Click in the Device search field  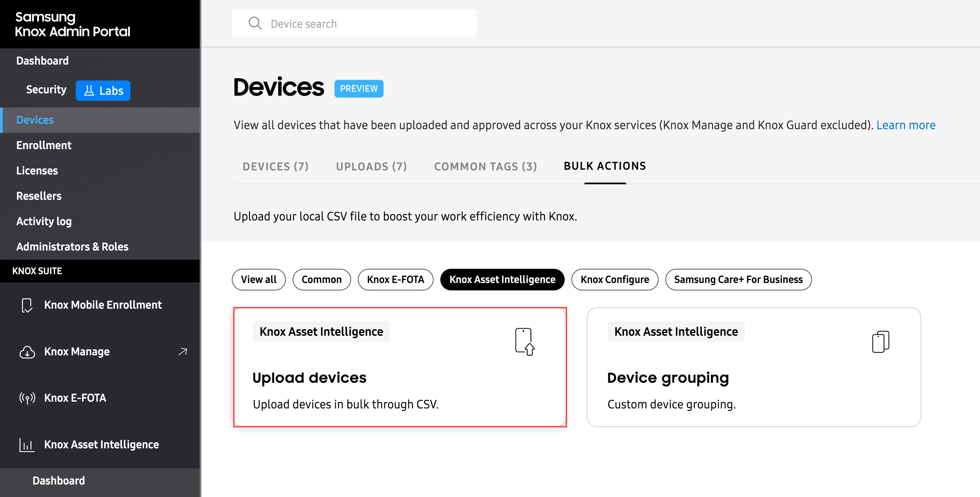point(354,24)
